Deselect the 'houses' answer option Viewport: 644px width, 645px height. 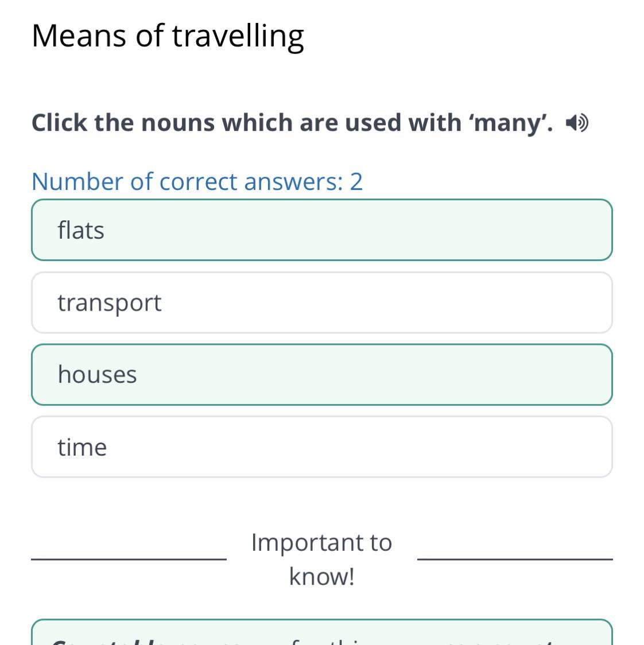[322, 375]
